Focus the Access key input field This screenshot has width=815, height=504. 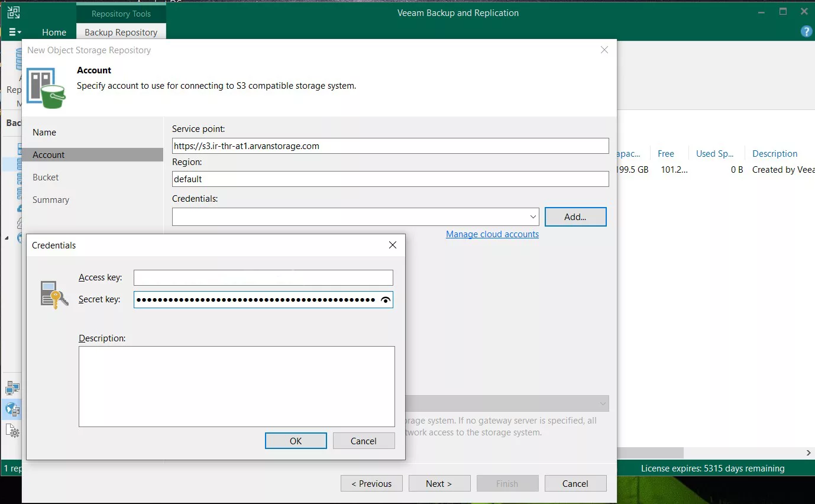coord(263,277)
